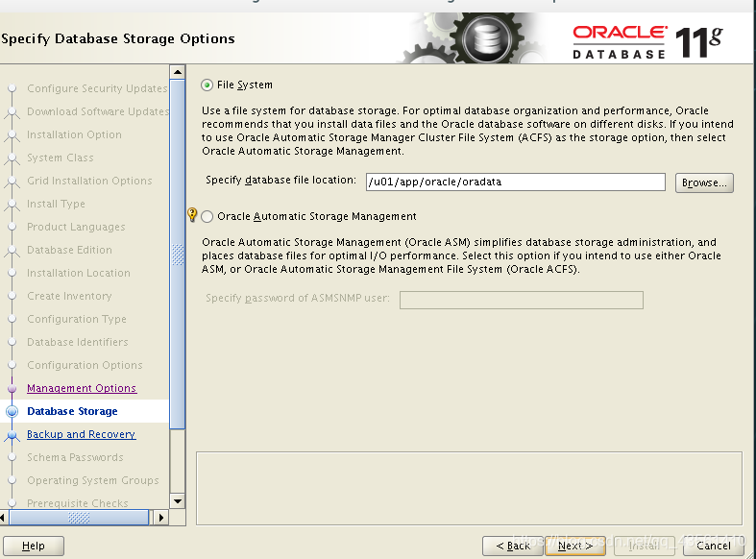Image resolution: width=756 pixels, height=559 pixels.
Task: Click the Configure Security Updates step
Action: point(97,88)
